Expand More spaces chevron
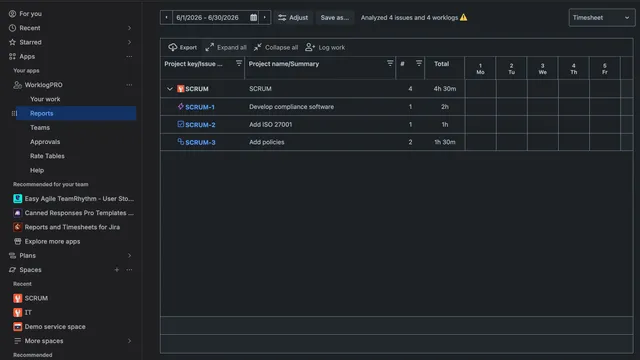640x360 pixels. [x=129, y=341]
